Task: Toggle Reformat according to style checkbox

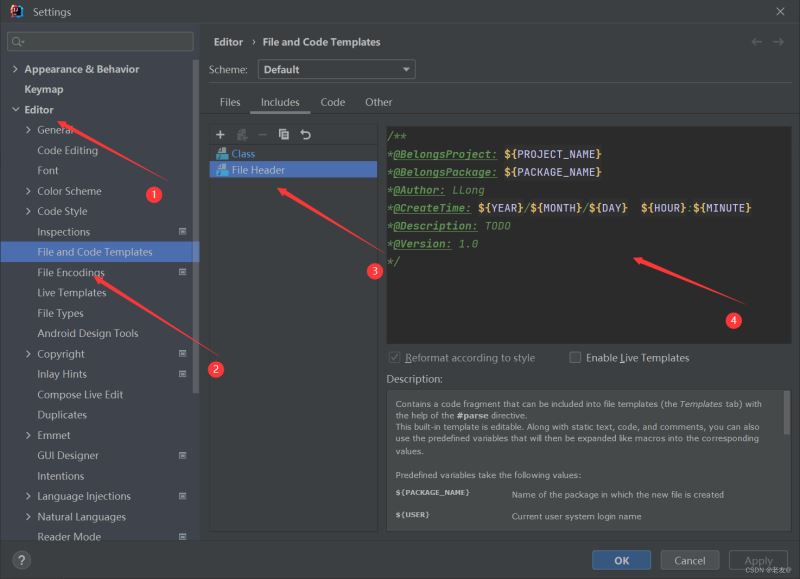Action: 394,358
